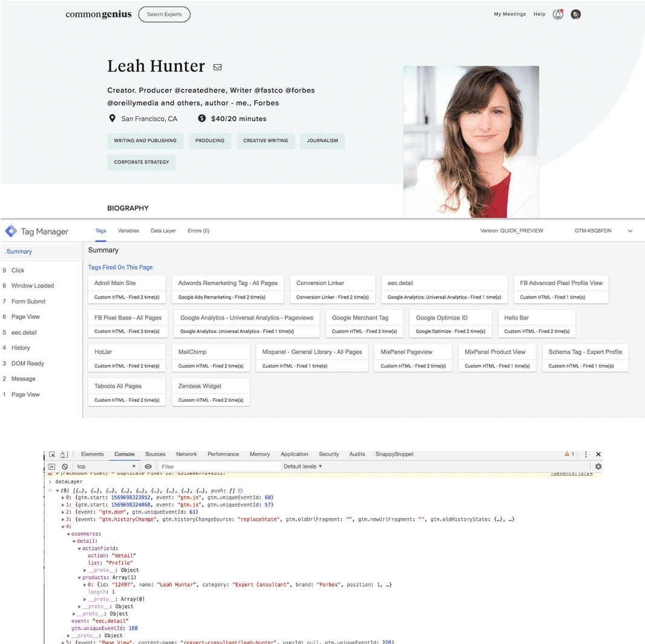Open the top context dropdown in console
The width and height of the screenshot is (645, 644).
(x=106, y=467)
